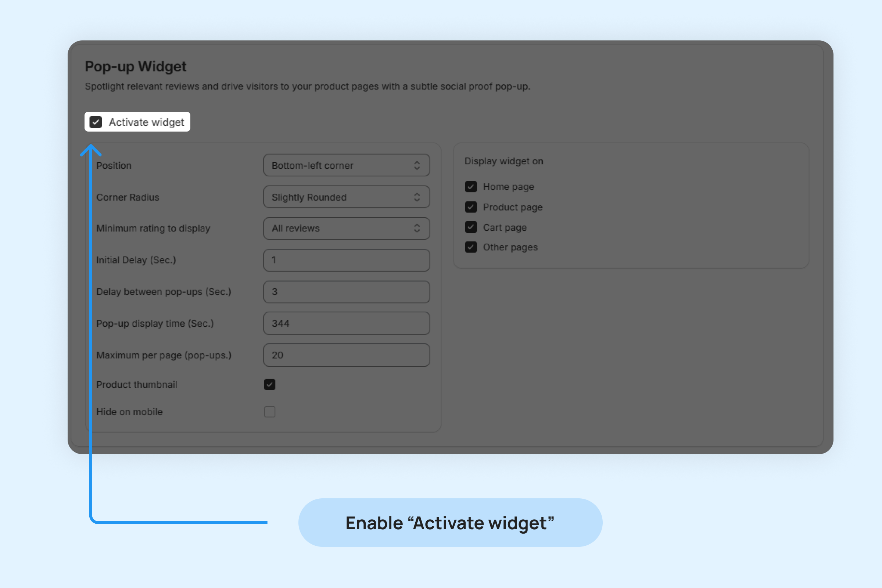The width and height of the screenshot is (882, 588).
Task: Toggle the Activate widget checkbox
Action: (x=96, y=122)
